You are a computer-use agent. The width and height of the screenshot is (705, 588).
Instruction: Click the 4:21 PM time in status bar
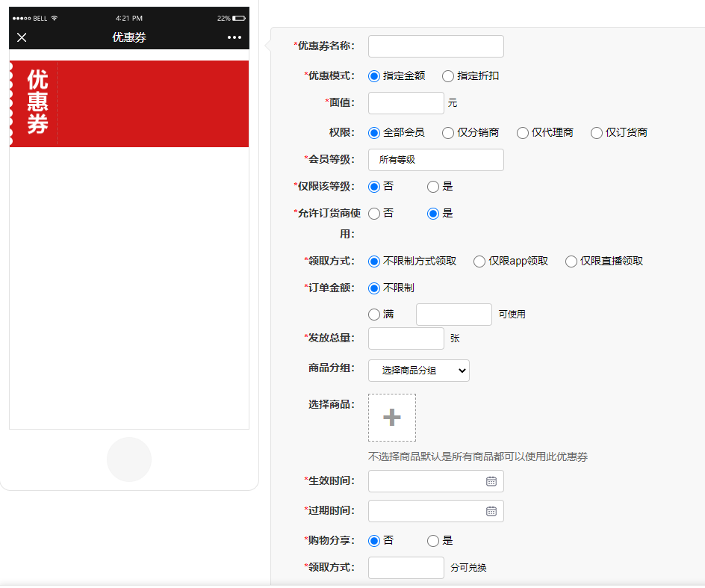pyautogui.click(x=129, y=19)
